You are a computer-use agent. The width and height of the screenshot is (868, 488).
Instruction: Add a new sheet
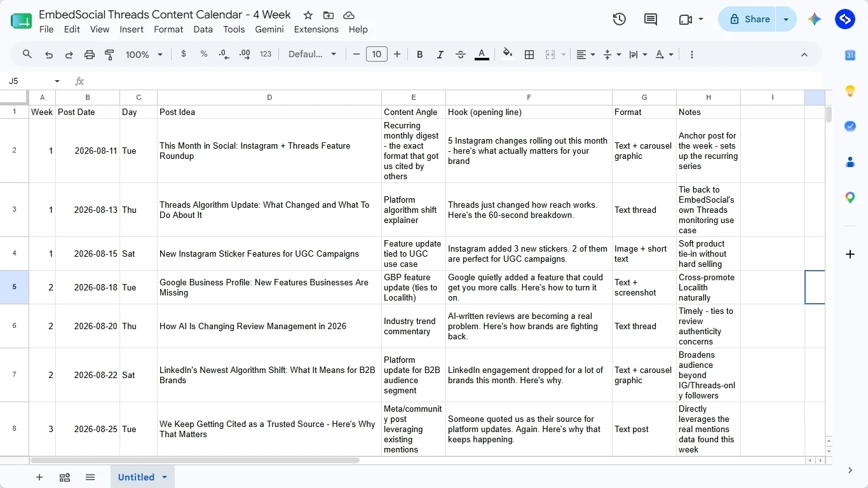point(39,477)
